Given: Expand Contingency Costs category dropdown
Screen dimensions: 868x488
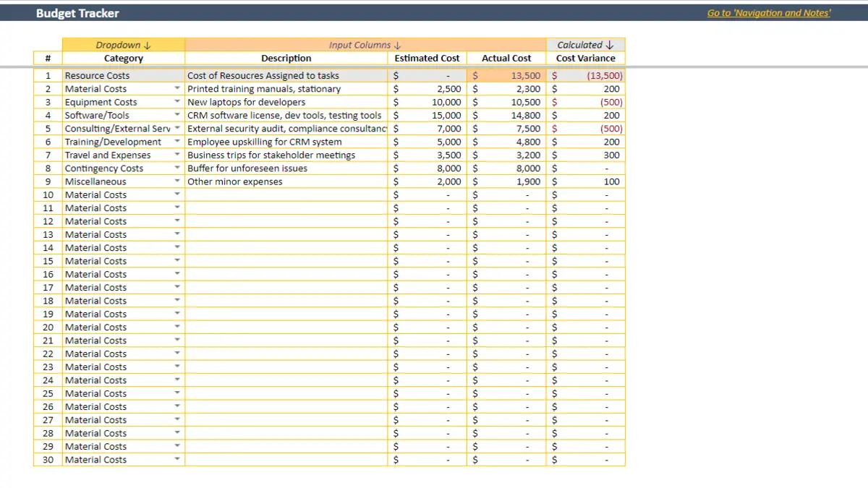Looking at the screenshot, I should (x=177, y=168).
